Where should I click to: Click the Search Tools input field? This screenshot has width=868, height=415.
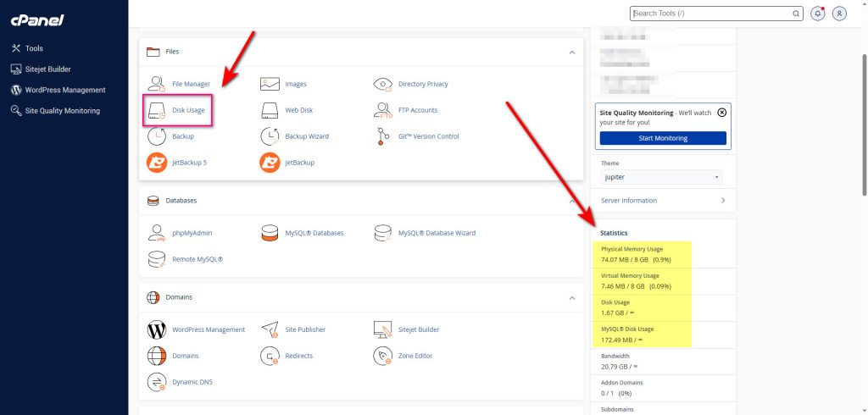coord(712,14)
